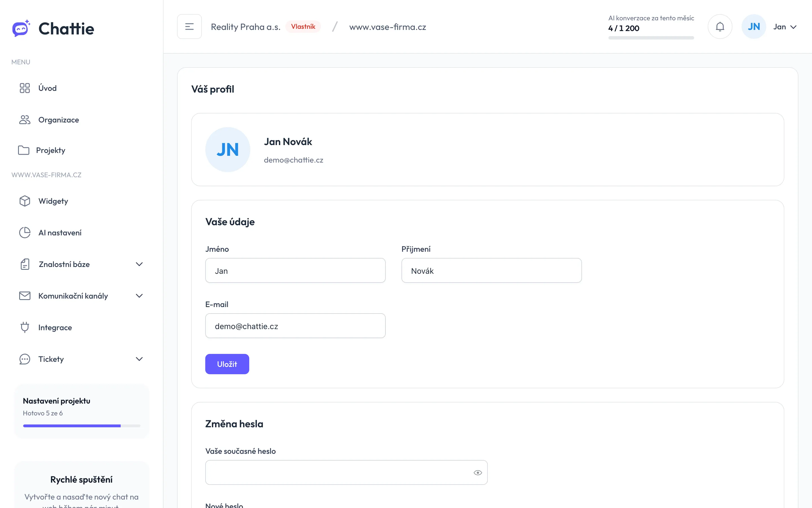
Task: Open the www.vase-firma.cz project breadcrumb
Action: (x=388, y=27)
